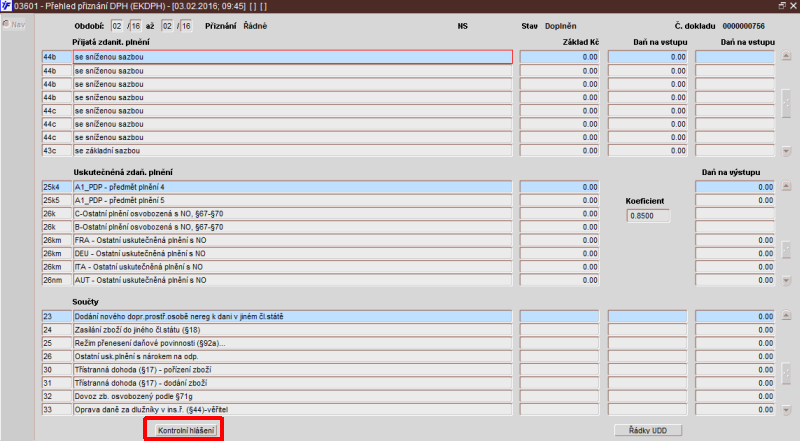Click the application icon in the title bar

(x=6, y=6)
